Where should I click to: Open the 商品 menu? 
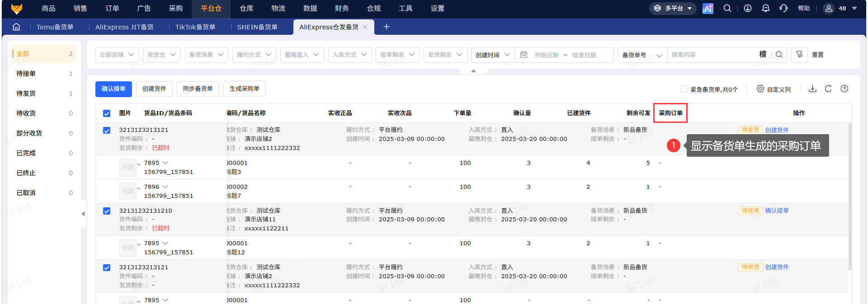tap(48, 9)
